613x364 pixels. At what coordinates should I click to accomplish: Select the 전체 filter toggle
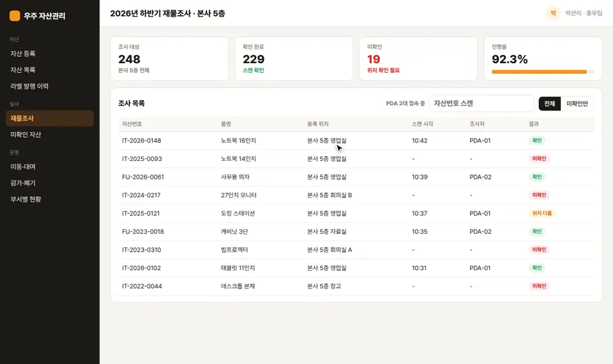click(x=549, y=103)
